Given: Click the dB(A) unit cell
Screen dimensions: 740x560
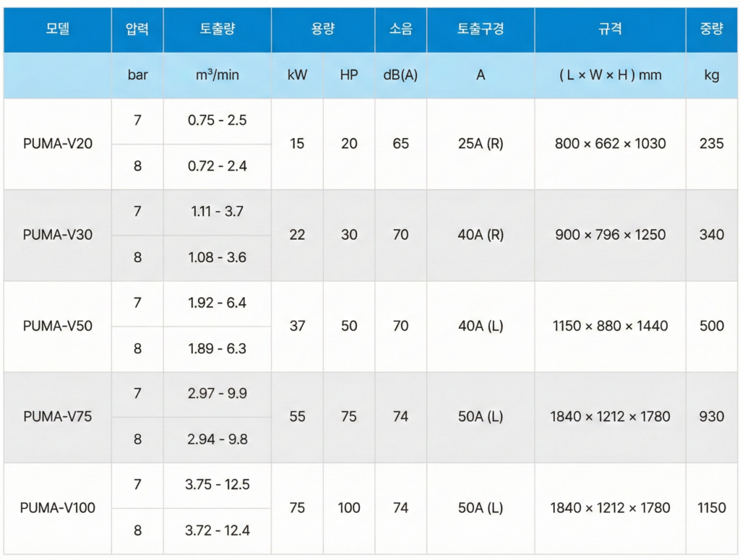Looking at the screenshot, I should point(400,75).
